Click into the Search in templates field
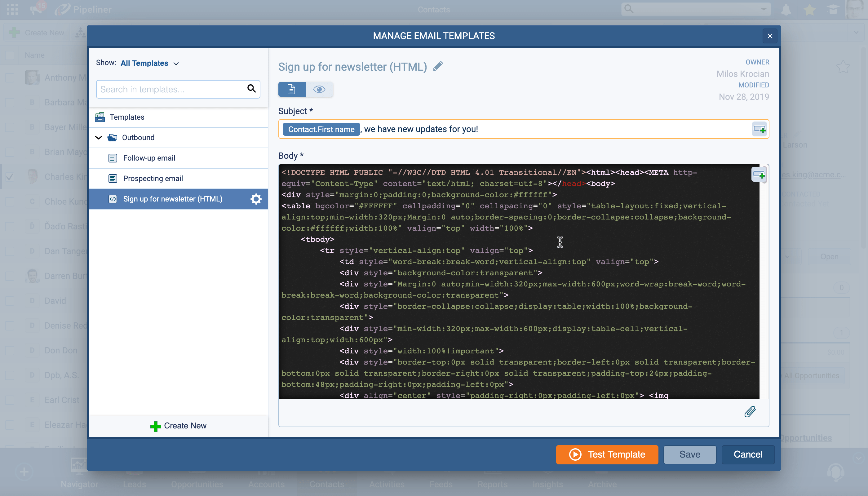Screen dimensions: 868x496 click(x=170, y=89)
